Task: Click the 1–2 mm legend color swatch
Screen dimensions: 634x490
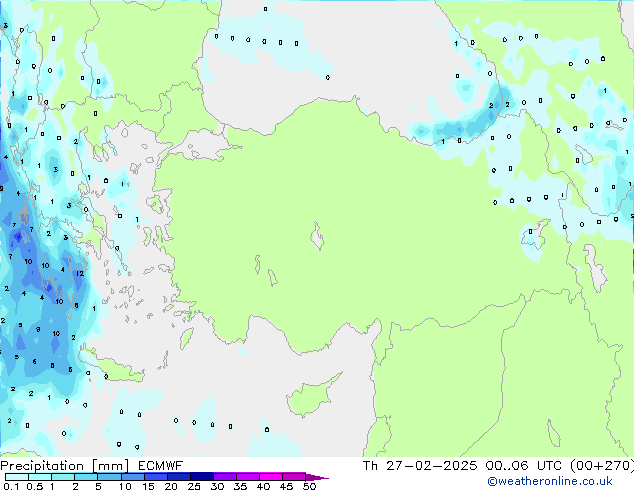Action: (x=63, y=477)
